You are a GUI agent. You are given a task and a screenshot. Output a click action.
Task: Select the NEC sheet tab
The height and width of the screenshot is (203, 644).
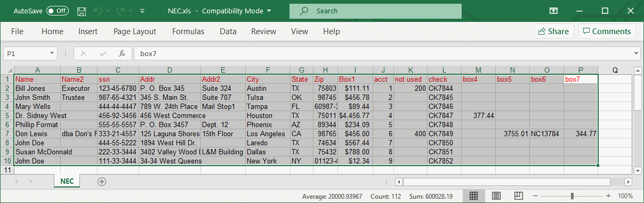pyautogui.click(x=67, y=181)
